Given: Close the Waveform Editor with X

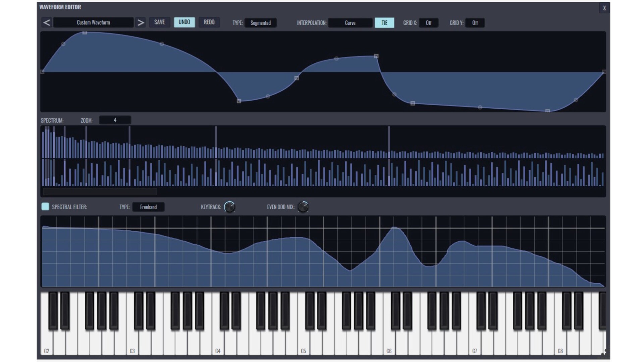Looking at the screenshot, I should (604, 8).
